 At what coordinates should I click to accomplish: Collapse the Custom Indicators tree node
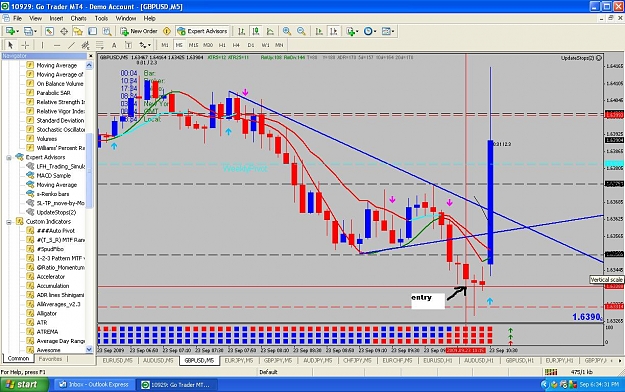(x=9, y=222)
